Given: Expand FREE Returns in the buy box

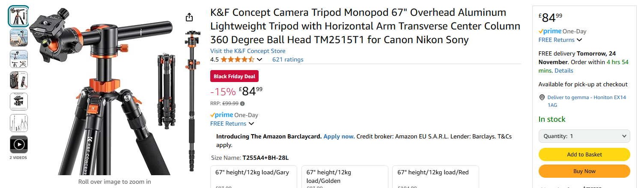Looking at the screenshot, I should coord(560,40).
